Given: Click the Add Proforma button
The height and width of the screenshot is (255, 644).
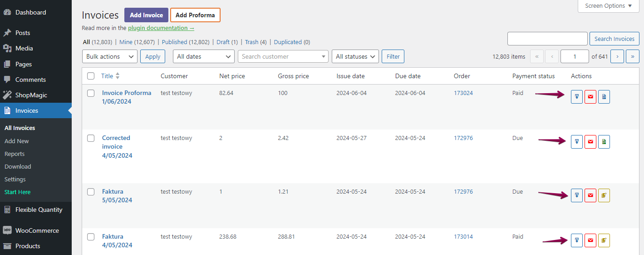Looking at the screenshot, I should (x=195, y=15).
